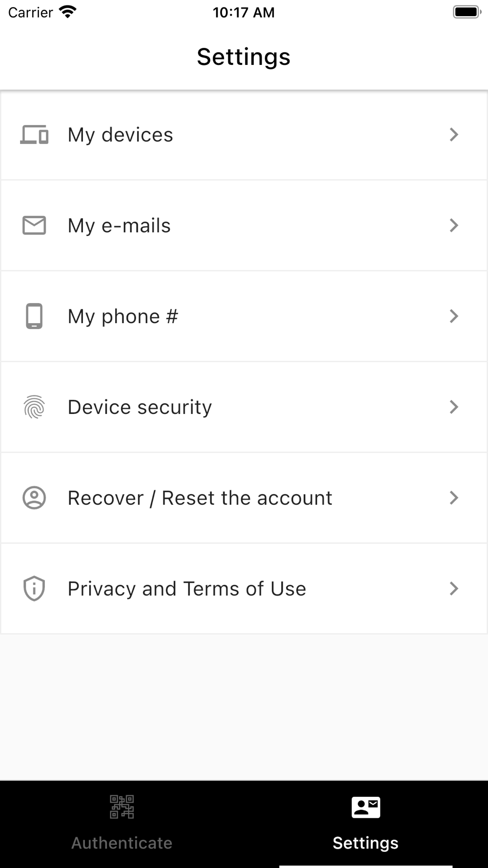Open Recover / Reset the account
Viewport: 488px width, 868px height.
click(x=244, y=498)
